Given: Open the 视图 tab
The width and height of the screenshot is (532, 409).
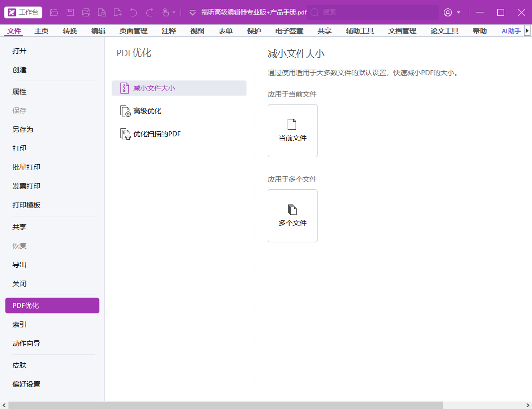Looking at the screenshot, I should click(197, 31).
